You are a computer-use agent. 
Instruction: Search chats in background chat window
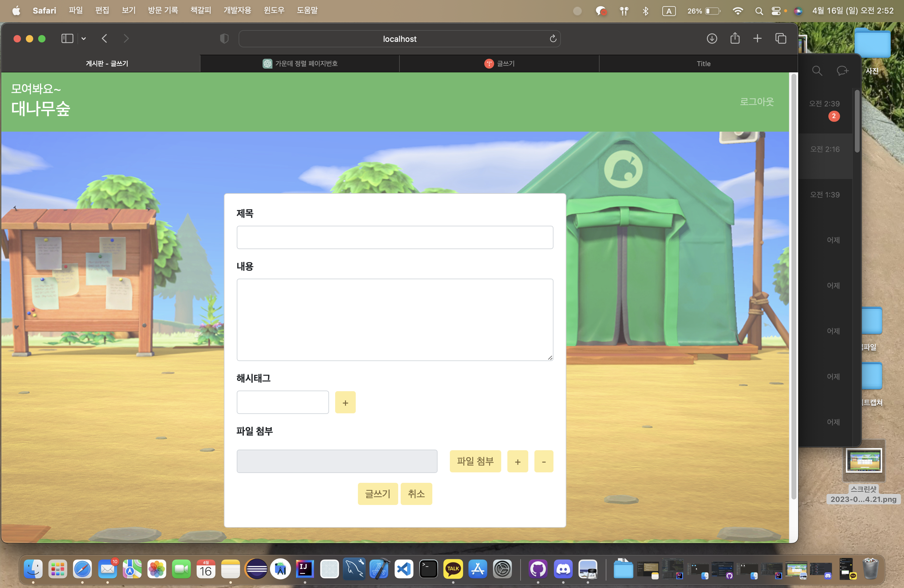(817, 71)
